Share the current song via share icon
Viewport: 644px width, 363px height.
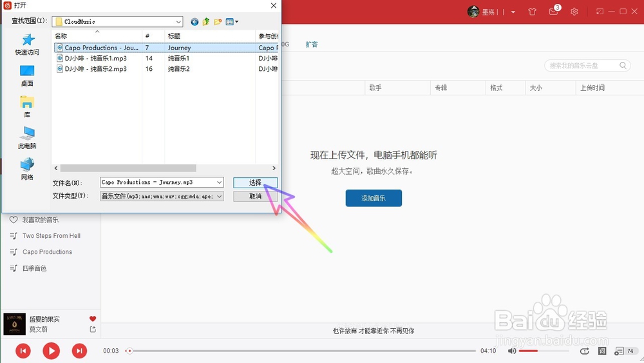[x=93, y=329]
